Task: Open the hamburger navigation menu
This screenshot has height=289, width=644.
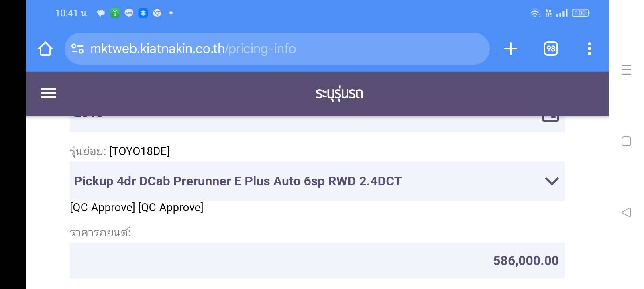Action: (x=49, y=93)
